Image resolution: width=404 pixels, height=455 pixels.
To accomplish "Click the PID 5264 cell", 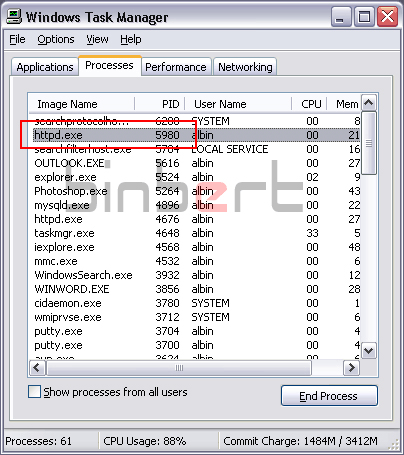I will coord(167,191).
